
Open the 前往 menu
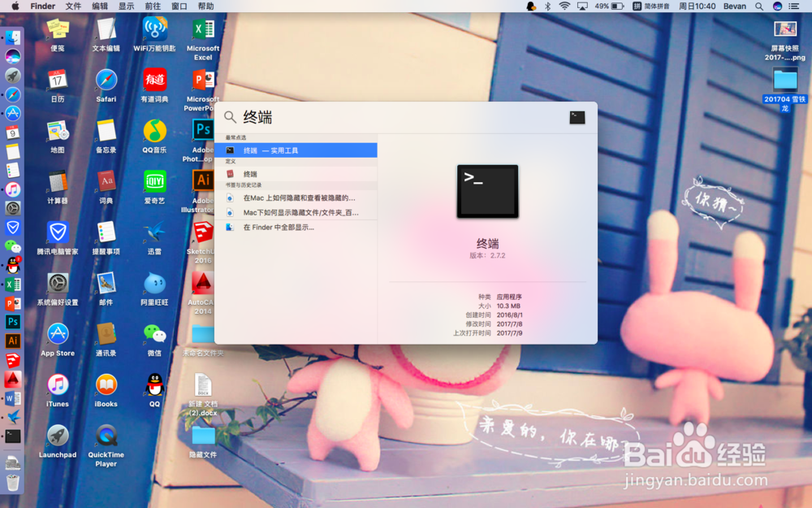tap(153, 7)
